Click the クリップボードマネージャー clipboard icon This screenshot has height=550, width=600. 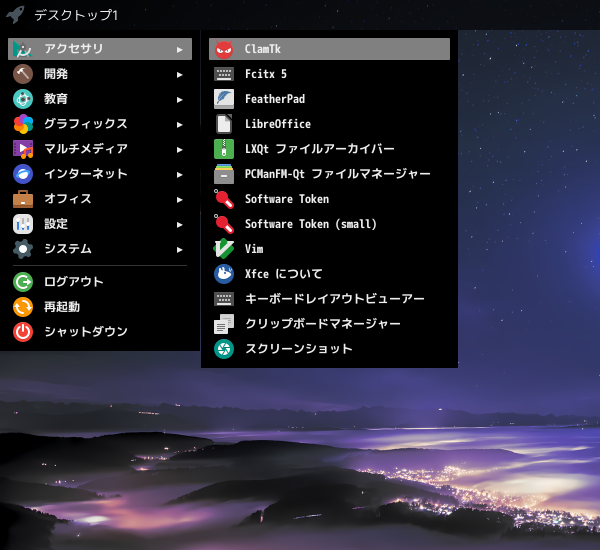(224, 324)
